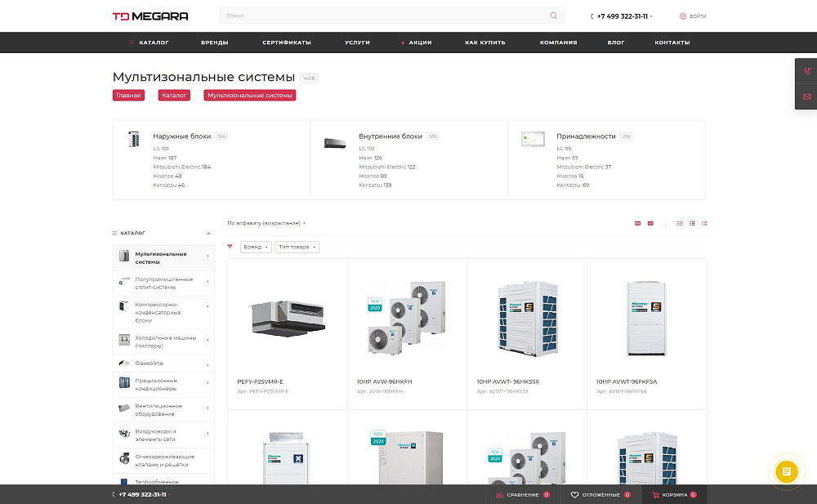Click the search magnifier icon
Image resolution: width=817 pixels, height=504 pixels.
pos(553,16)
